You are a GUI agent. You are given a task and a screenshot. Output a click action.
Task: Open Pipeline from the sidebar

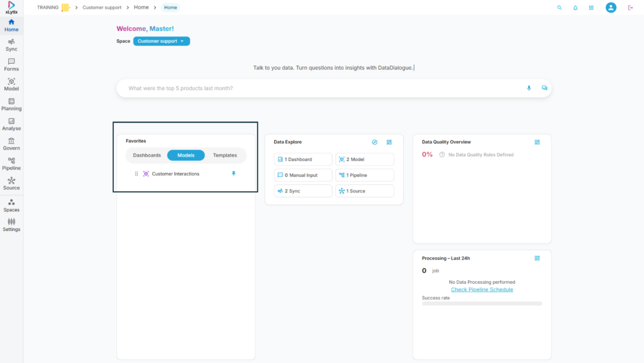(11, 164)
